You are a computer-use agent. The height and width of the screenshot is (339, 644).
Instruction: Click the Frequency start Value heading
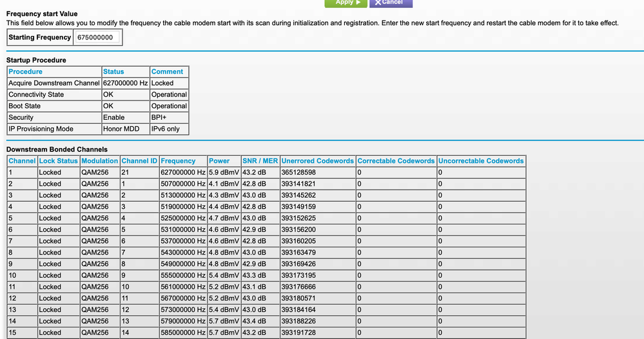tap(42, 14)
